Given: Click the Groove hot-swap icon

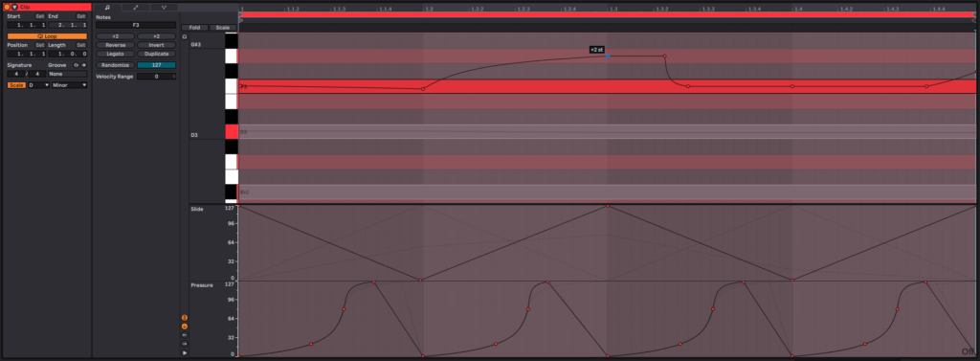Looking at the screenshot, I should pyautogui.click(x=77, y=65).
